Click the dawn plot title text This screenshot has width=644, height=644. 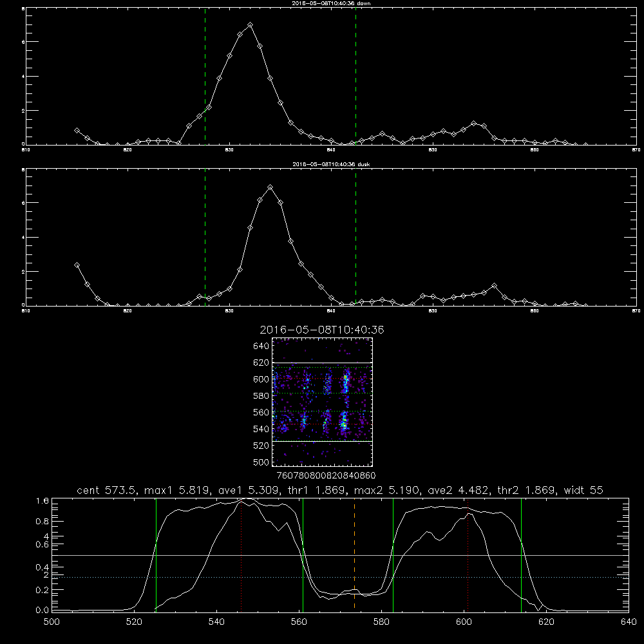(331, 3)
